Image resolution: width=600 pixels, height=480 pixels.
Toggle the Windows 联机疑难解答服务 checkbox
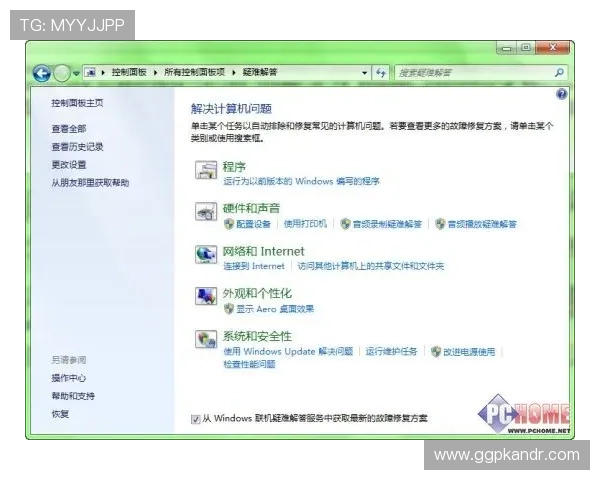196,419
